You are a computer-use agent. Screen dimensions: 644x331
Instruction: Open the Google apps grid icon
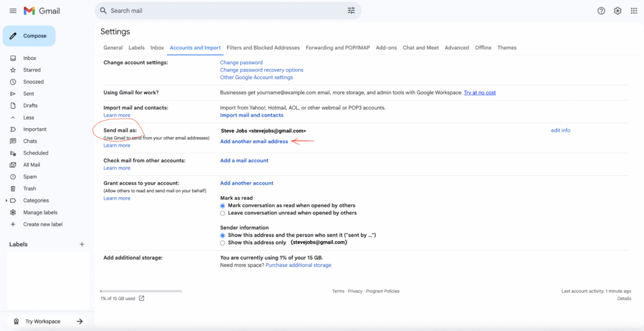click(634, 11)
